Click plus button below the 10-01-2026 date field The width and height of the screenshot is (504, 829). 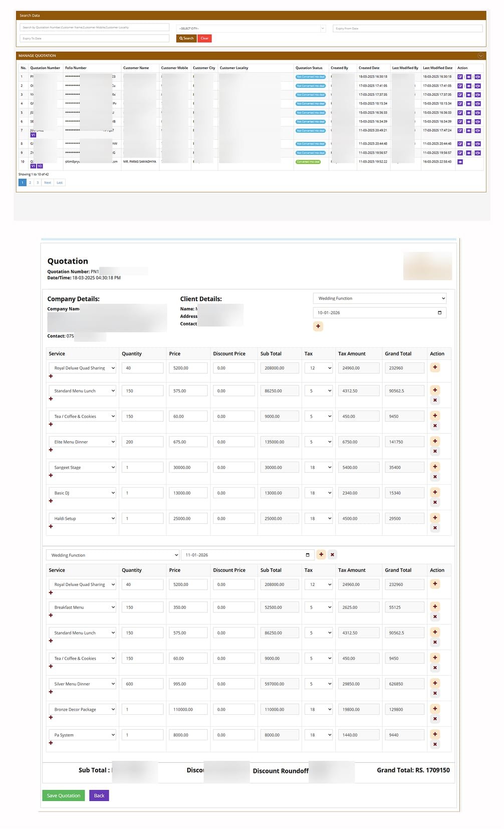point(318,326)
